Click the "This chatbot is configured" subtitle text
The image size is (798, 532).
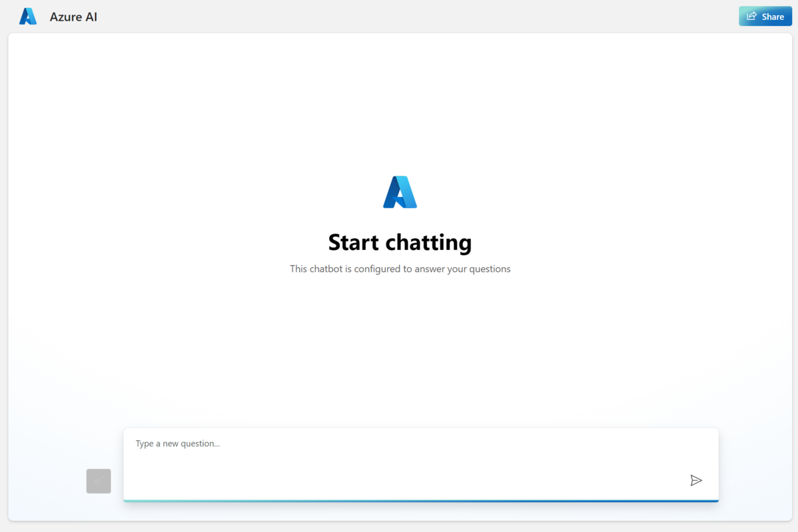(x=400, y=269)
